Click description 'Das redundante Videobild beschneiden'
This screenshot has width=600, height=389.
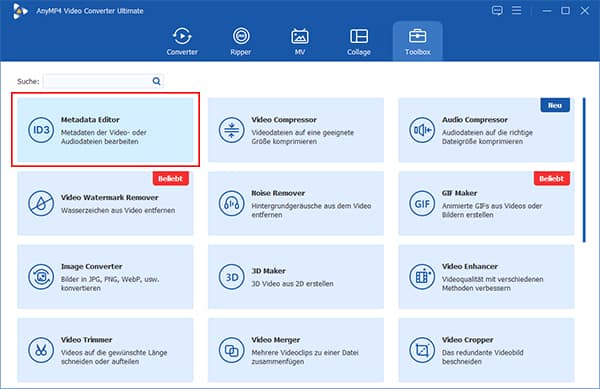click(483, 357)
